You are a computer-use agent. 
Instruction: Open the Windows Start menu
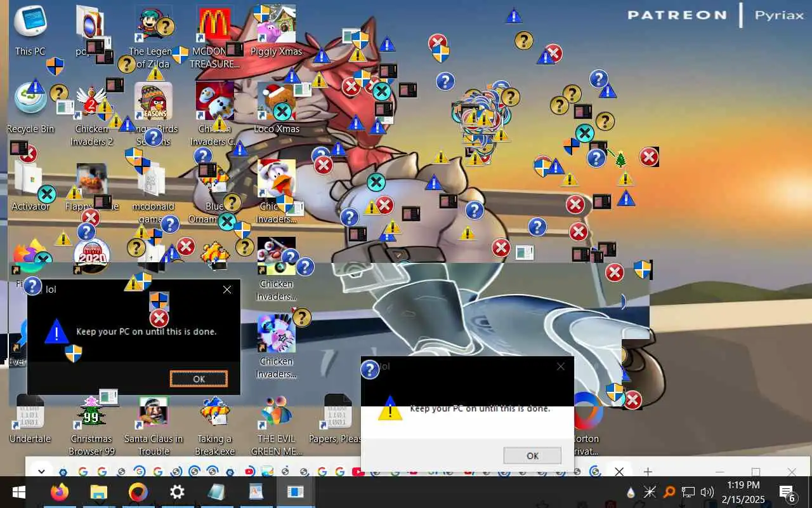pyautogui.click(x=18, y=492)
